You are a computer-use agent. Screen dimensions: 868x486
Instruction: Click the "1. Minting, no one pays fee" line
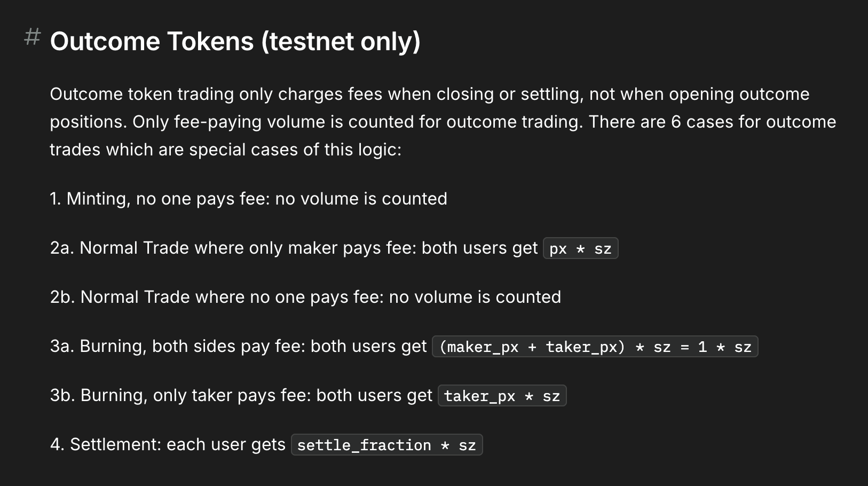click(x=160, y=199)
